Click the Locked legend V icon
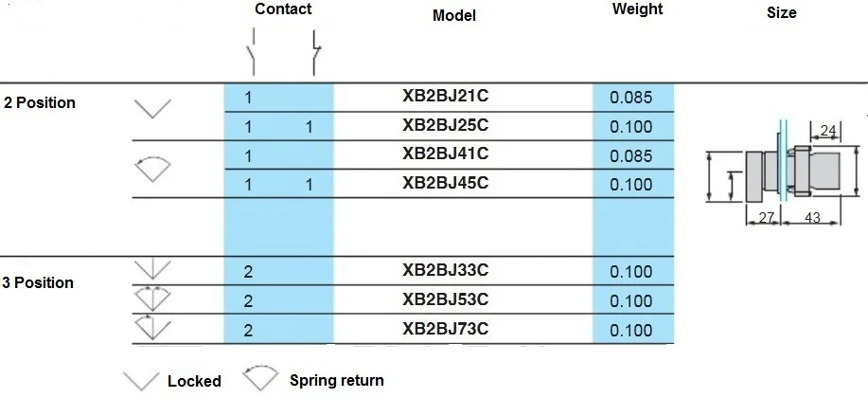Screen dimensions: 868x398 141,381
